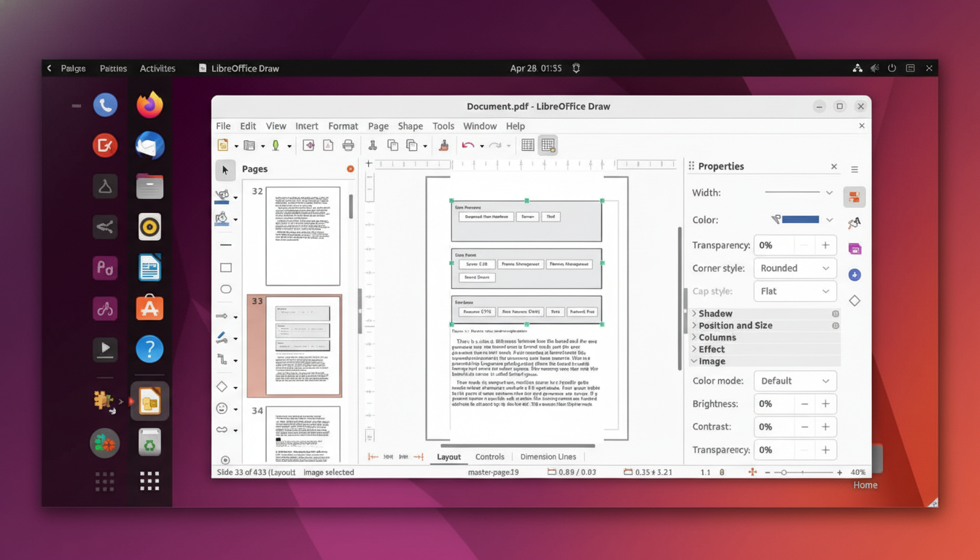Toggle the smiley symbol shapes tool
Image resolution: width=980 pixels, height=560 pixels.
224,410
